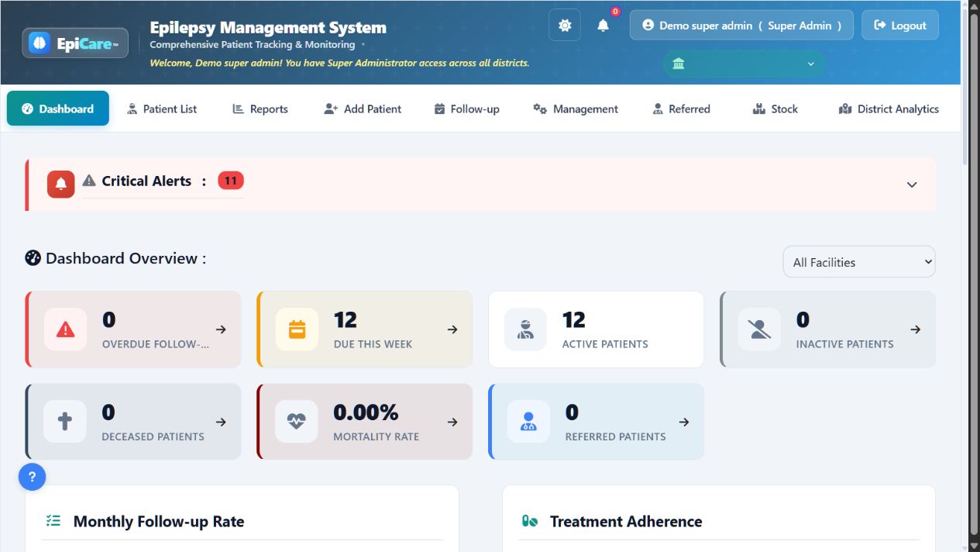980x552 pixels.
Task: Click the Logout button
Action: tap(900, 26)
